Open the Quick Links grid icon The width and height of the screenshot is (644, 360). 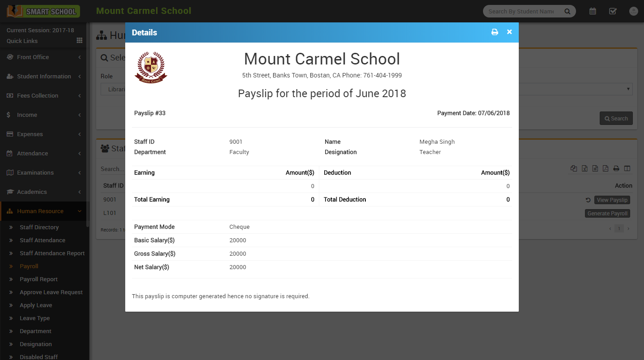point(80,41)
